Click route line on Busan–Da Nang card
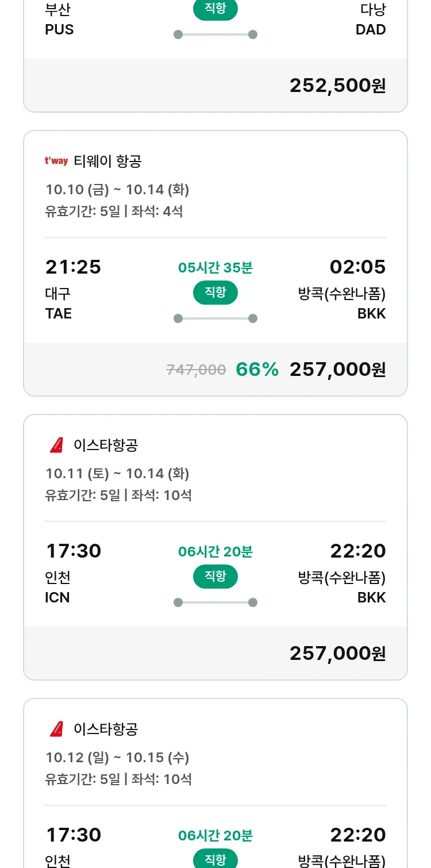431x868 pixels. point(215,34)
